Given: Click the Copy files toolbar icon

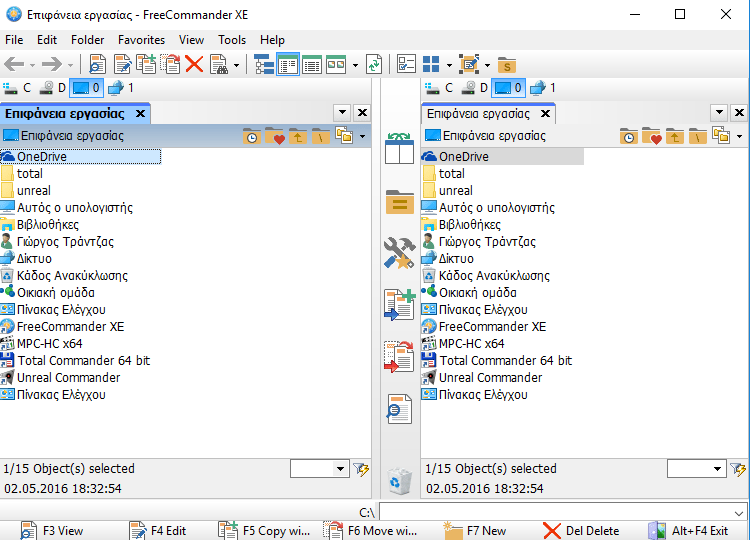Looking at the screenshot, I should click(146, 64).
